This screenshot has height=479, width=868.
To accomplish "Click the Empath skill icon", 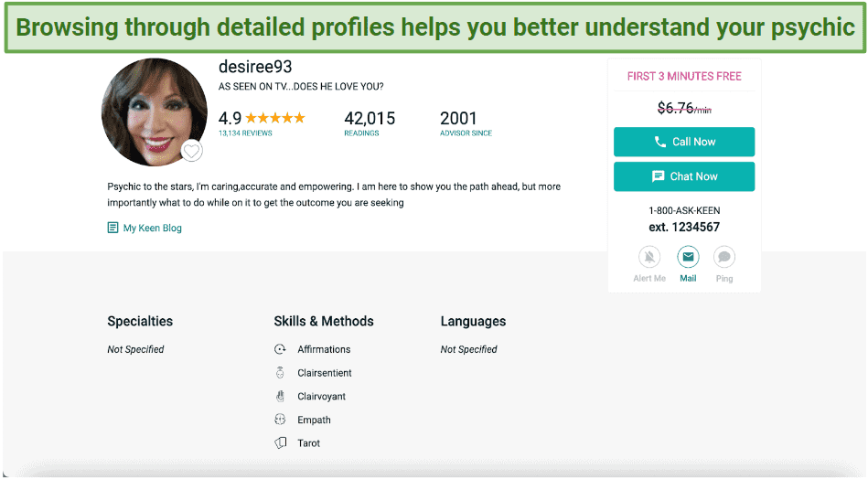I will coord(280,420).
